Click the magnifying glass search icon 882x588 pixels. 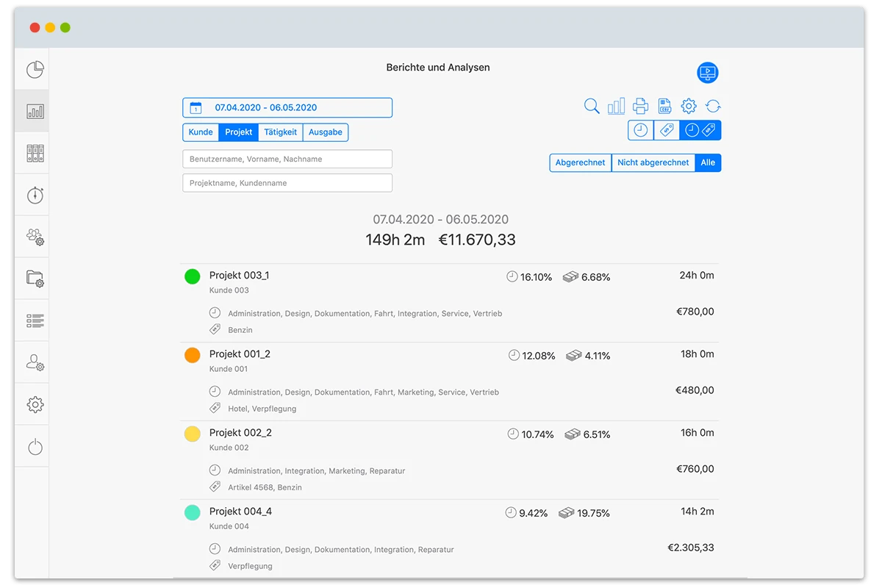click(x=592, y=106)
